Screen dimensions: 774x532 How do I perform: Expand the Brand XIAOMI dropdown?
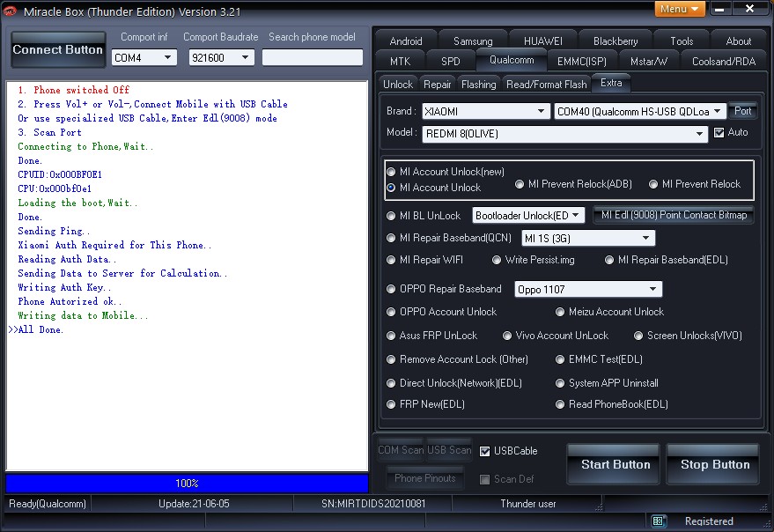tap(486, 111)
